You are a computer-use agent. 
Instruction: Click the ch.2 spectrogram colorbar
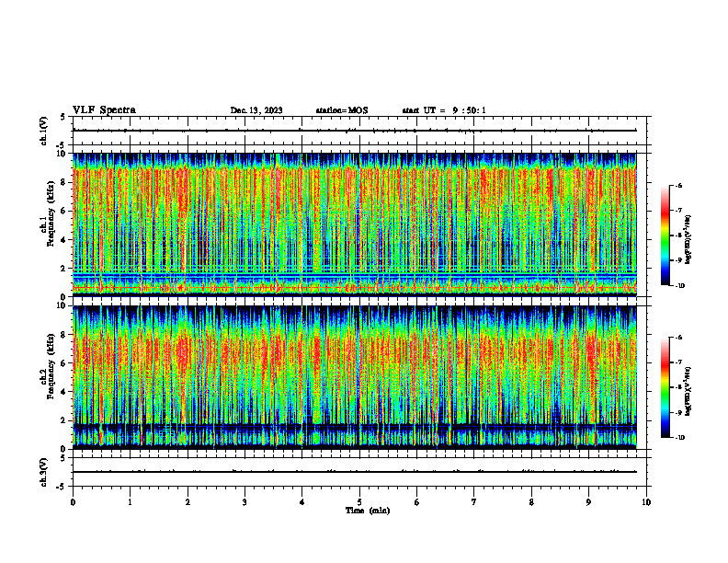coord(665,387)
